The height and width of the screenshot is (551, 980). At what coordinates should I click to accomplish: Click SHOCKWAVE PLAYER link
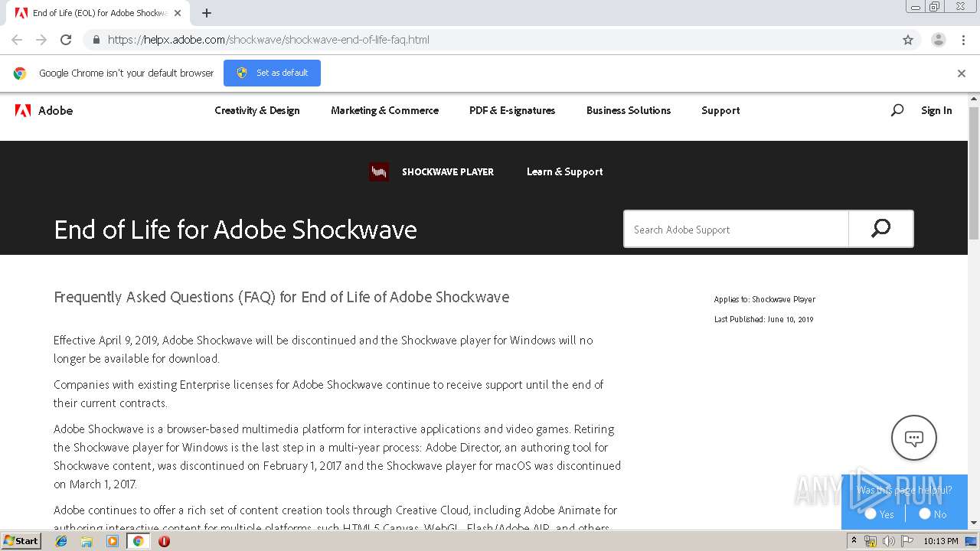[448, 172]
